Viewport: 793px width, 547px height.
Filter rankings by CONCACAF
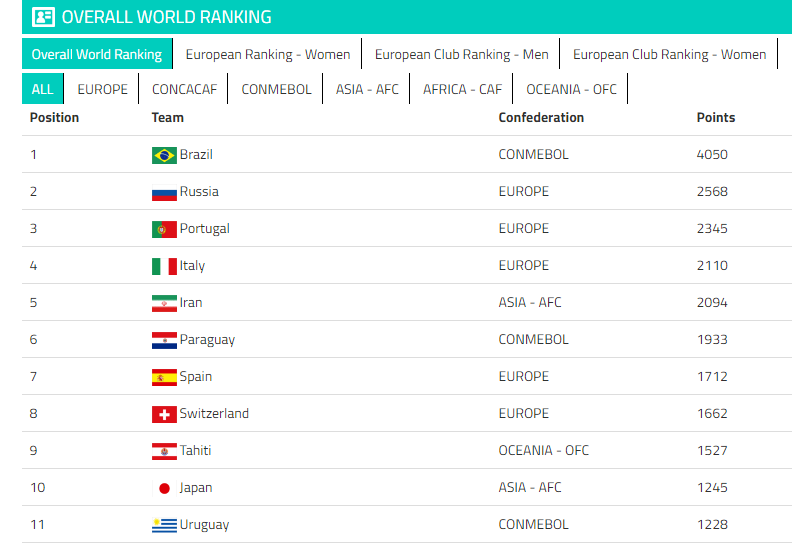click(x=184, y=89)
